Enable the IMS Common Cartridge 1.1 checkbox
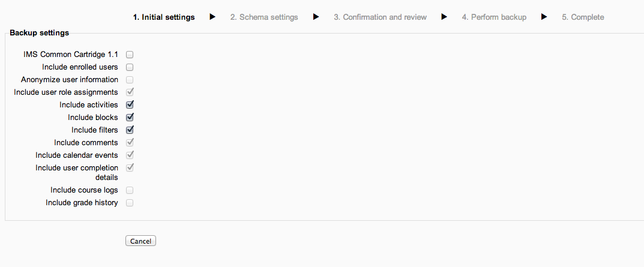The width and height of the screenshot is (644, 267). pyautogui.click(x=130, y=55)
